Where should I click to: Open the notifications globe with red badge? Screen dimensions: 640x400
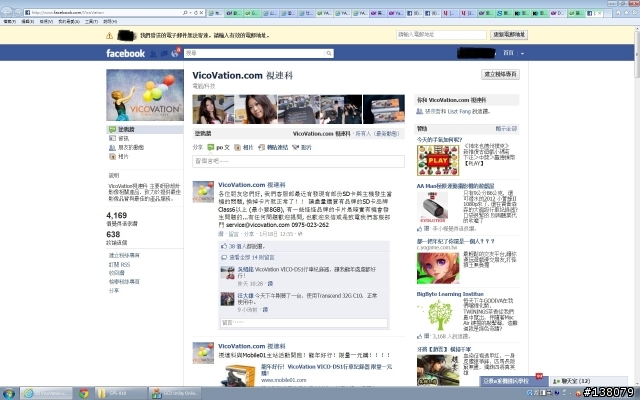[x=175, y=53]
